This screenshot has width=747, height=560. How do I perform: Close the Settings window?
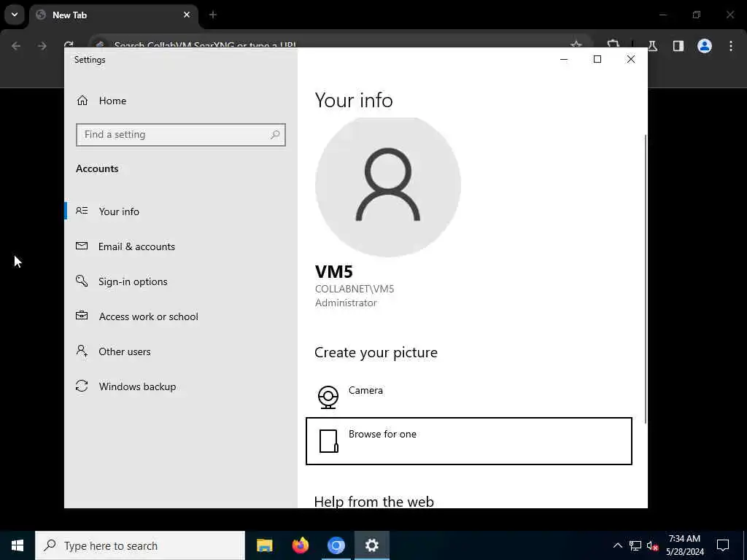(x=631, y=59)
